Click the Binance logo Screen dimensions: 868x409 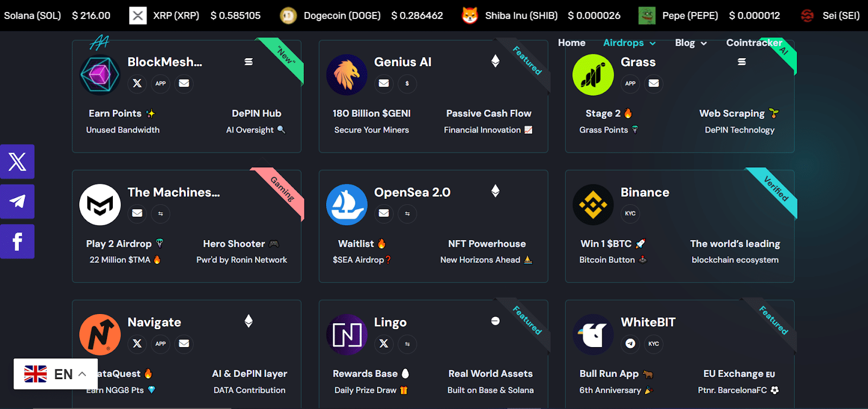(593, 205)
